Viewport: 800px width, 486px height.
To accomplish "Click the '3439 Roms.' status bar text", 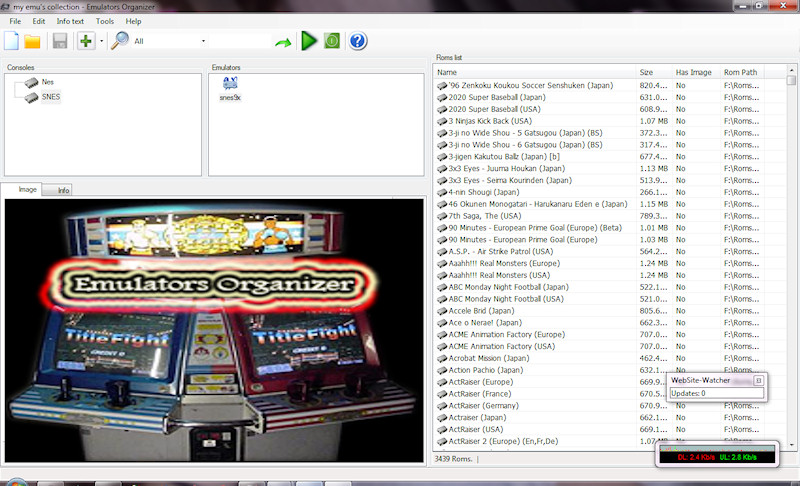I will 453,458.
